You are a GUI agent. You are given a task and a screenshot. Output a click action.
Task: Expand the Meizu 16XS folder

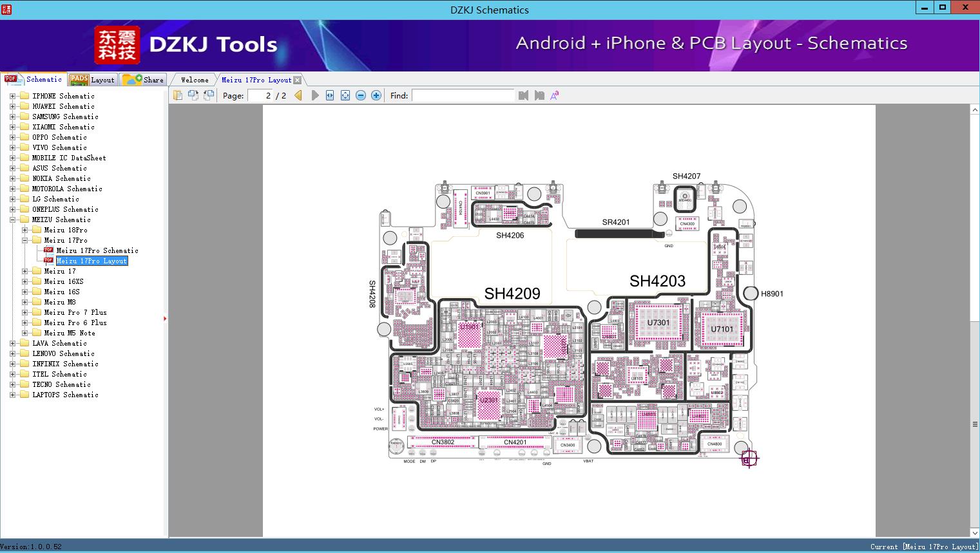pos(24,281)
